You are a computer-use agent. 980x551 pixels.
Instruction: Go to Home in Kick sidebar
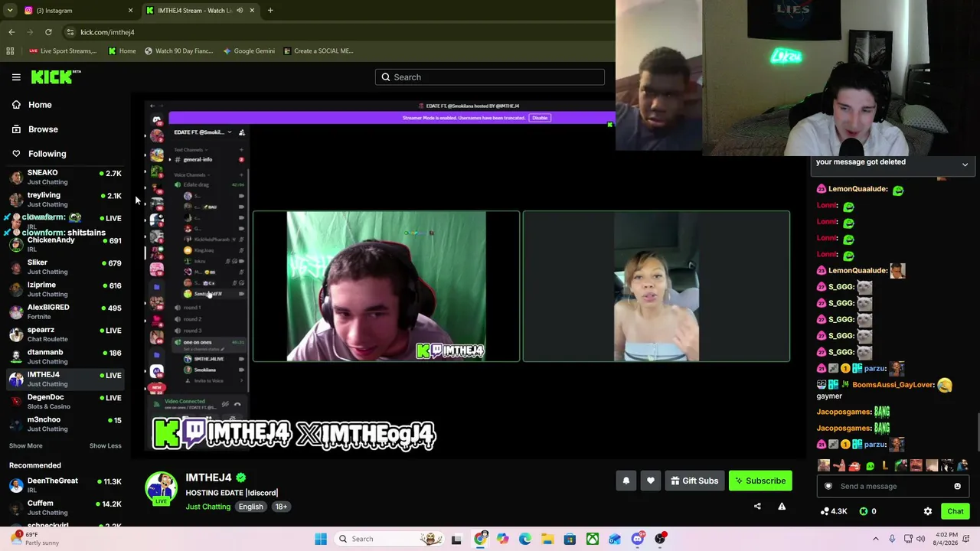coord(40,105)
